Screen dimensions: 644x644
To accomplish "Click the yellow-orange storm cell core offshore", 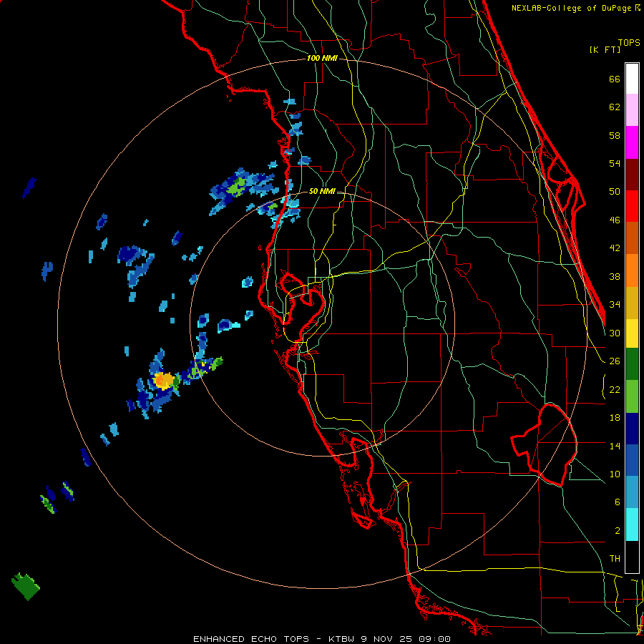I will 164,381.
